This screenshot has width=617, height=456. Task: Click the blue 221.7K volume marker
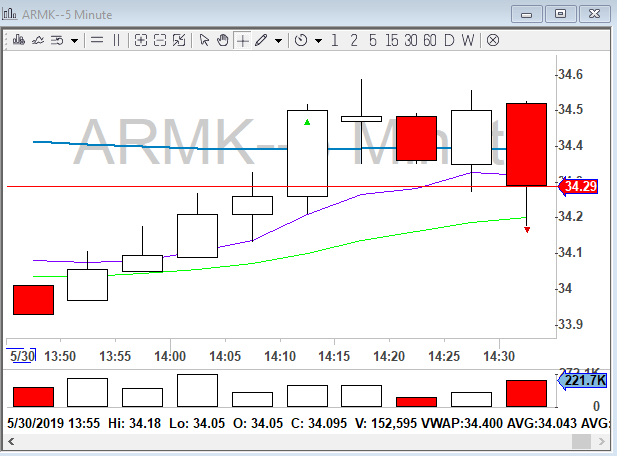pos(582,381)
